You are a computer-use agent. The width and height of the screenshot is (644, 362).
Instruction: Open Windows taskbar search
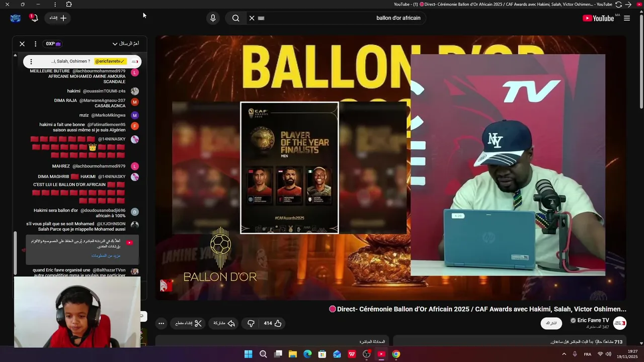(x=263, y=354)
